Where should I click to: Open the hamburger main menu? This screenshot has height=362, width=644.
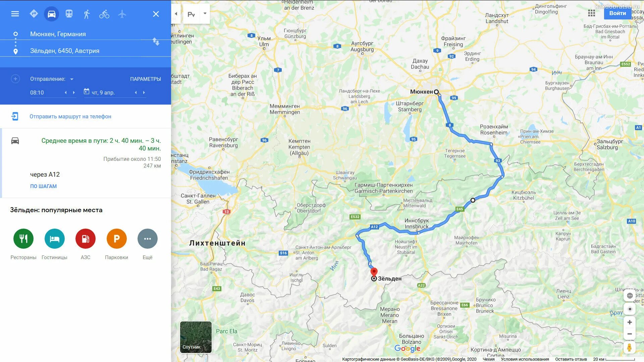[15, 14]
